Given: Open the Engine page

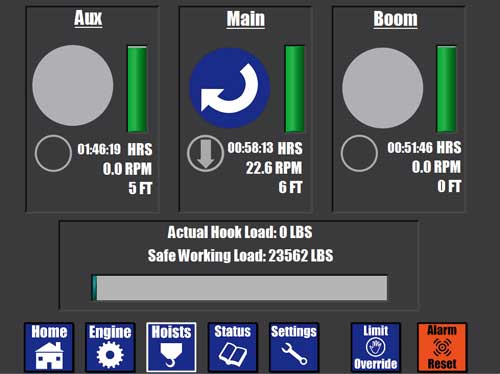Looking at the screenshot, I should [x=110, y=347].
